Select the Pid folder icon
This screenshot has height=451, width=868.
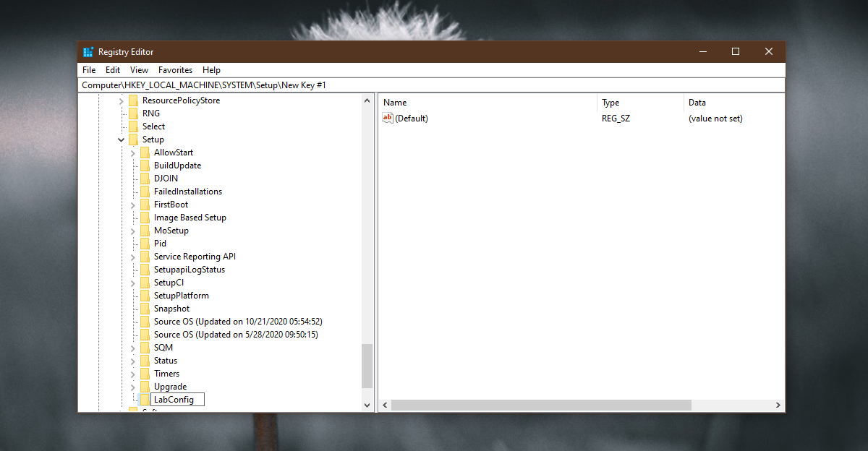pyautogui.click(x=145, y=244)
